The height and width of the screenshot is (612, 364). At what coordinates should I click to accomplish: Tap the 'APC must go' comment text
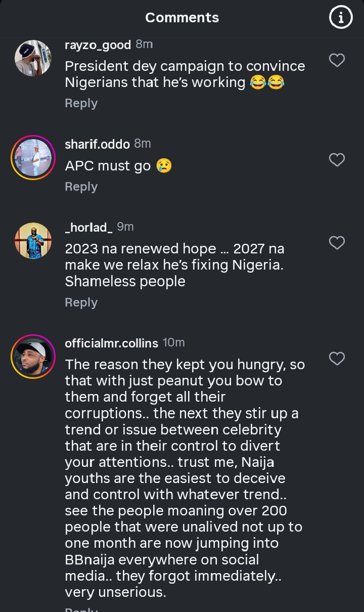point(108,166)
